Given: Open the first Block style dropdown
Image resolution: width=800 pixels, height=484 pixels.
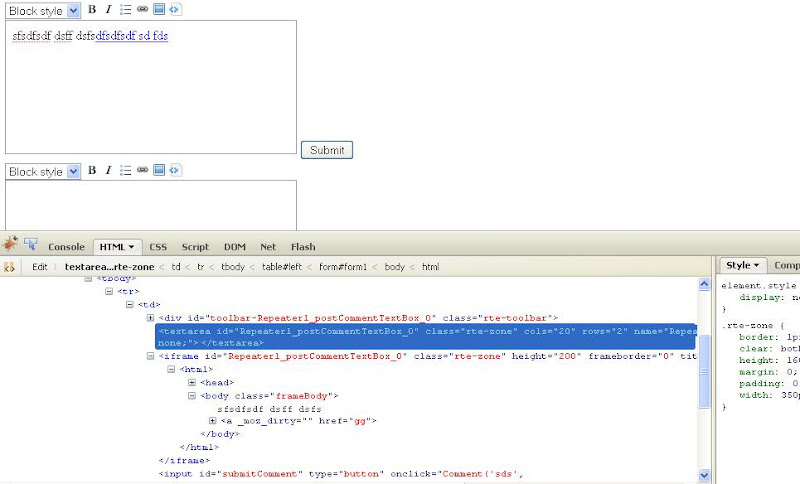Looking at the screenshot, I should 43,11.
